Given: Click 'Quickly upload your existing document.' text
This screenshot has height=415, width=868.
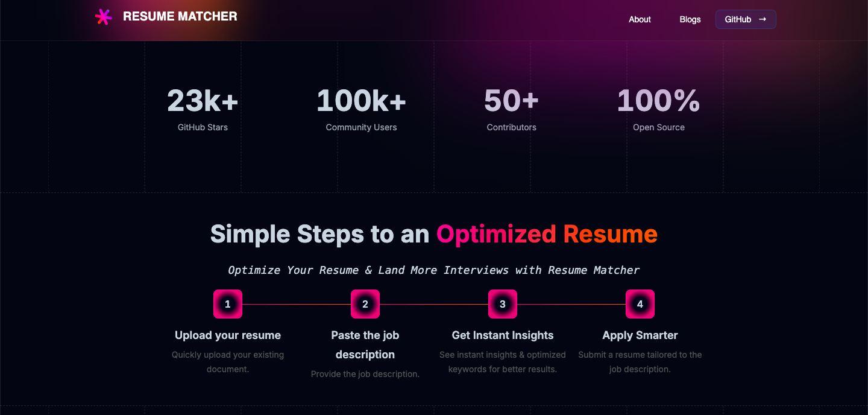Looking at the screenshot, I should (228, 362).
